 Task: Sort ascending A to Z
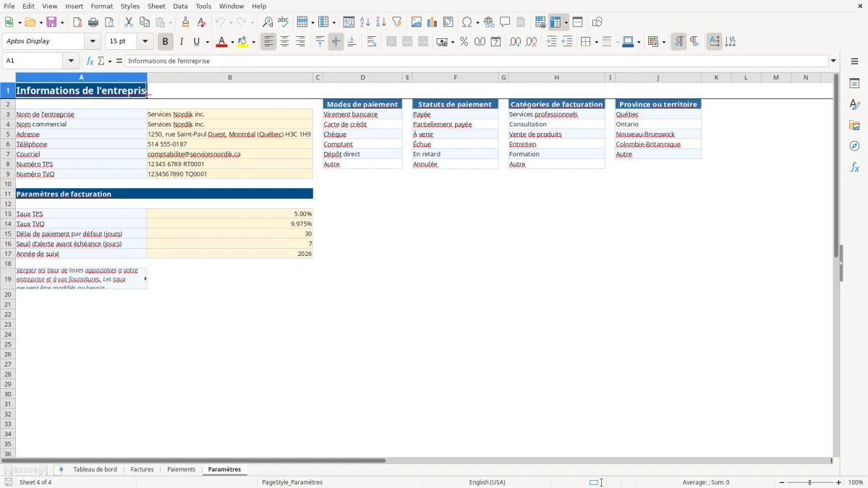click(365, 22)
